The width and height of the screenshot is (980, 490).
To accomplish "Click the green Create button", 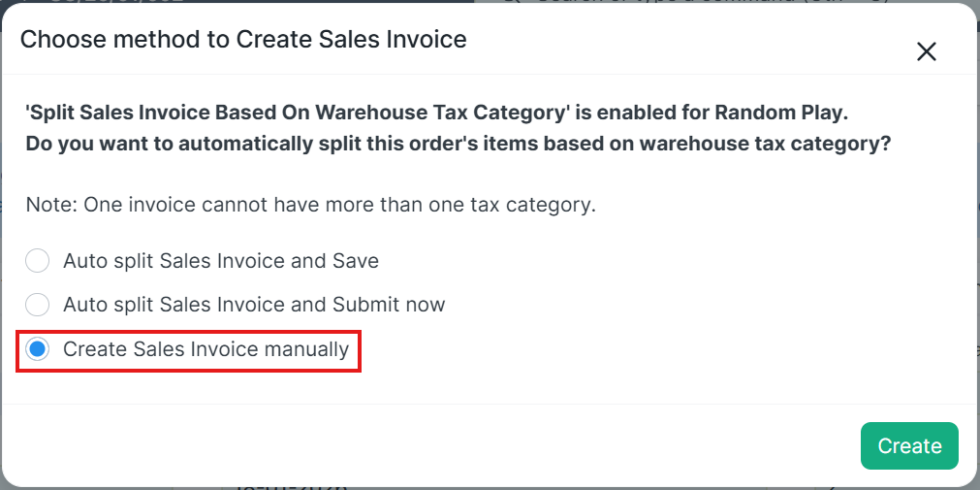I will [908, 445].
